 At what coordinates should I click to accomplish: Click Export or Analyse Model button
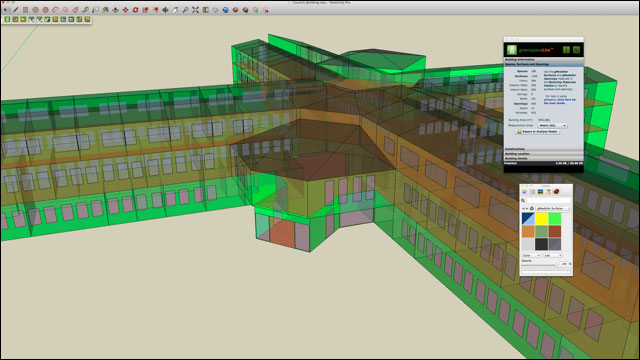[x=537, y=131]
